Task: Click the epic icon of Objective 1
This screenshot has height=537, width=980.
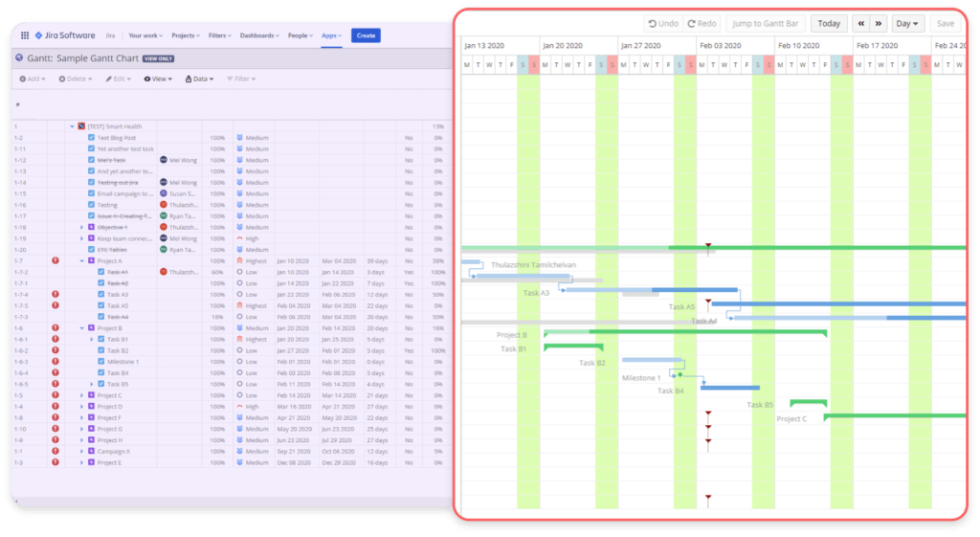Action: [91, 228]
